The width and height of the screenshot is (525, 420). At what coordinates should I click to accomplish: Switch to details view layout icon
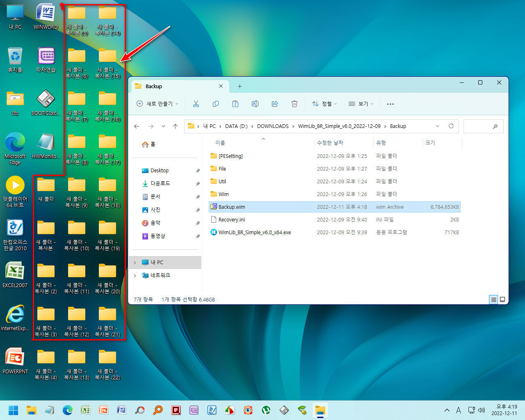click(x=494, y=299)
